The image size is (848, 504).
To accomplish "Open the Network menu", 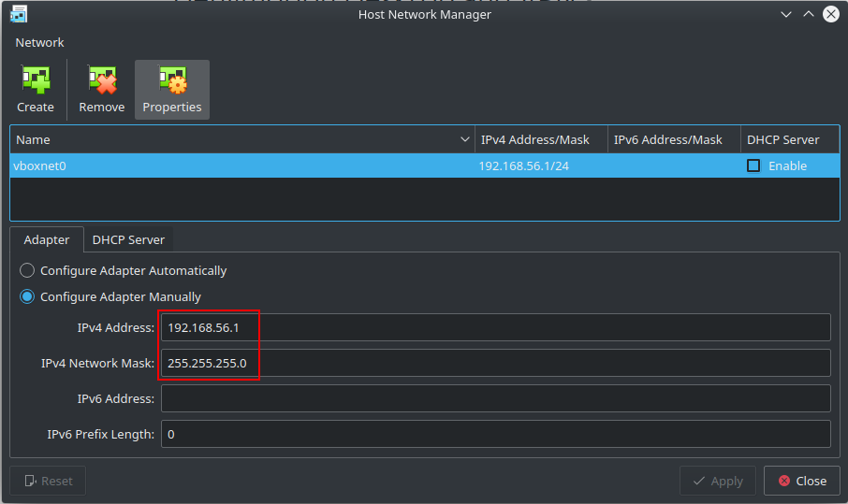I will click(x=39, y=43).
